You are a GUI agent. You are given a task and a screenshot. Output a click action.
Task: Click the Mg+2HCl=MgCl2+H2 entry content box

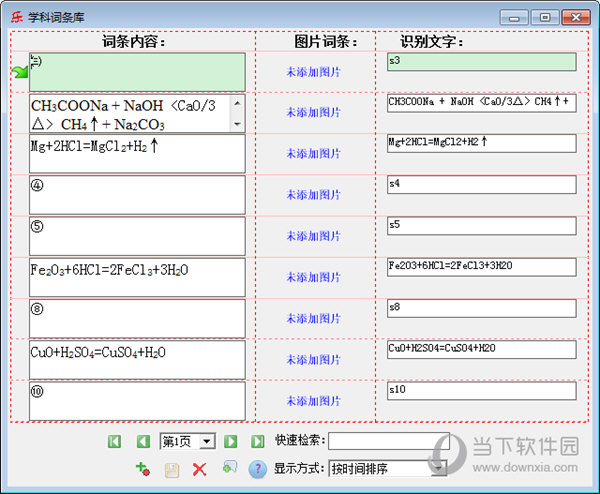(137, 154)
